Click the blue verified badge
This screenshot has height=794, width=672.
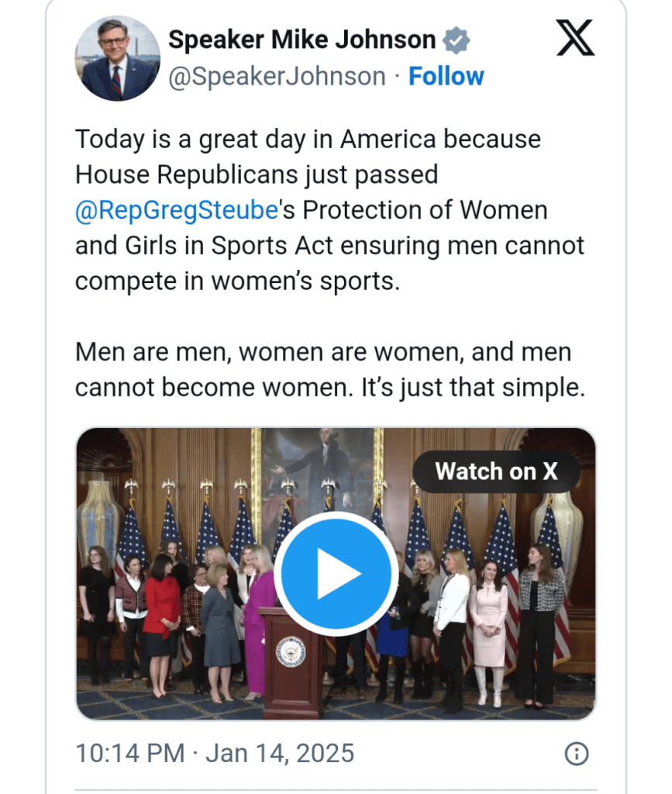pyautogui.click(x=456, y=40)
